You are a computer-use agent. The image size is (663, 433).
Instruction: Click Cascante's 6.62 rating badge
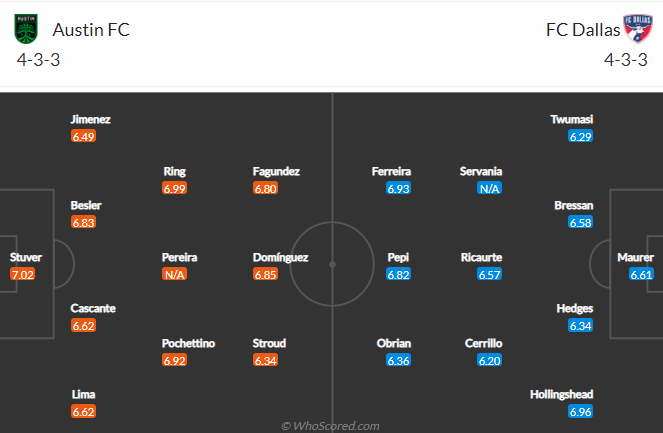(x=83, y=326)
